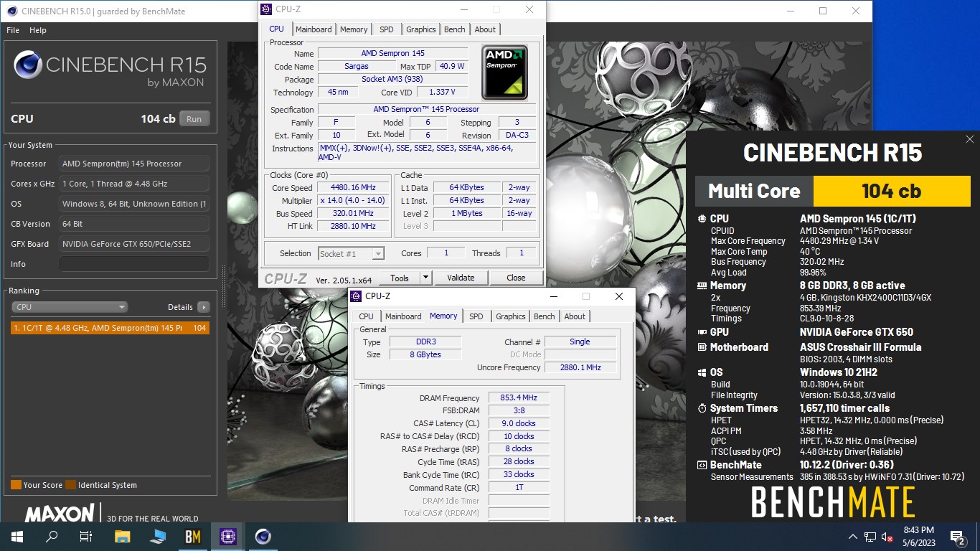Open the notification center icon

(x=957, y=537)
